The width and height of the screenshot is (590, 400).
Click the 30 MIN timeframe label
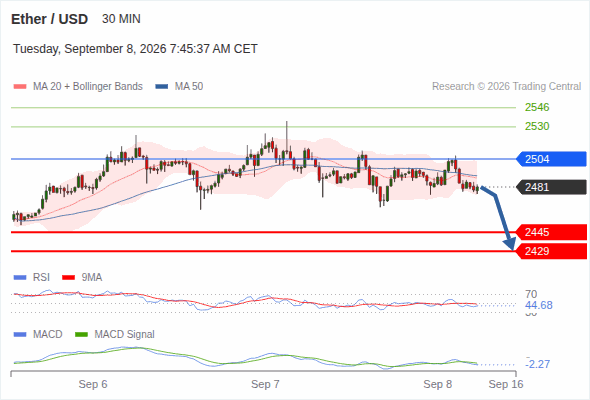[121, 19]
